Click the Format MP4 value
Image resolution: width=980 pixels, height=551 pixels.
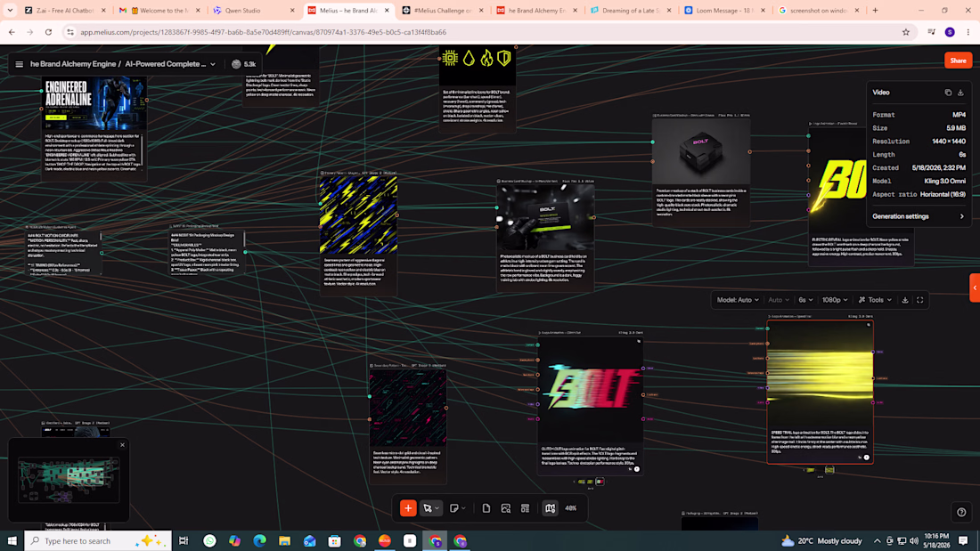click(959, 115)
